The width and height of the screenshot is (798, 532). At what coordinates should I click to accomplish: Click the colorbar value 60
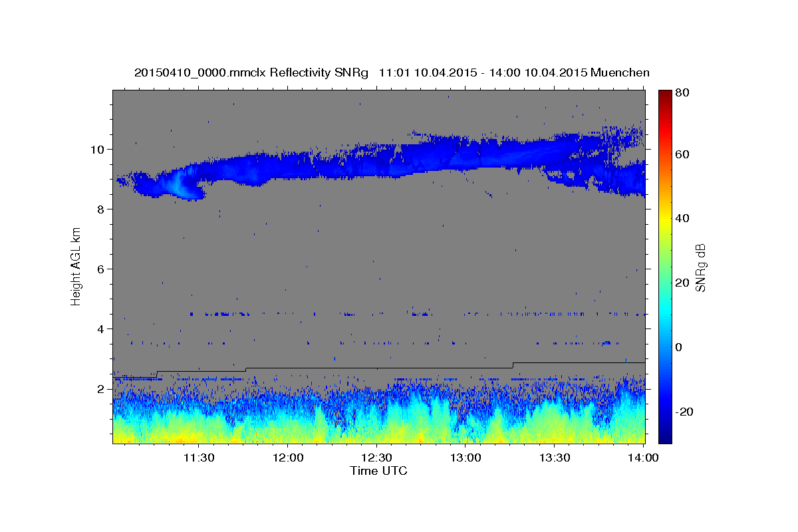[684, 154]
